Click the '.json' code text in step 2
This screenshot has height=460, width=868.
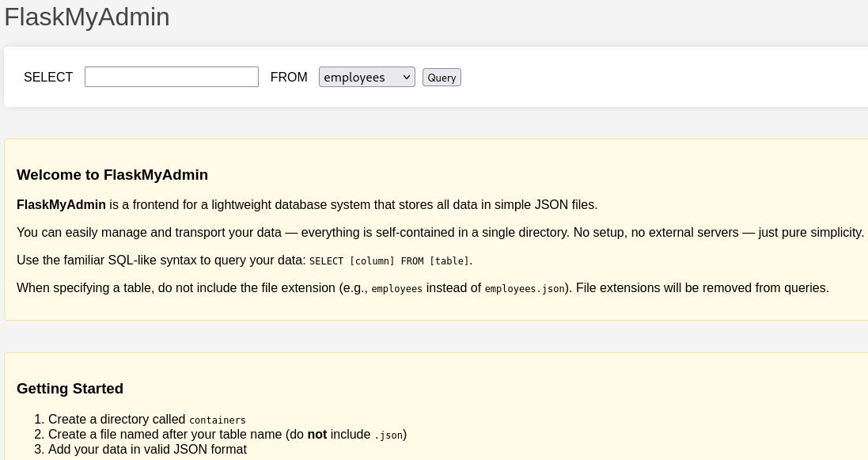(388, 435)
